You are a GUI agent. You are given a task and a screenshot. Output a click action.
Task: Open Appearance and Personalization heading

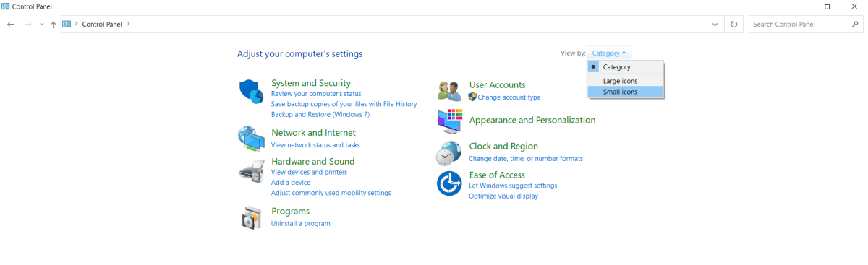coord(532,121)
